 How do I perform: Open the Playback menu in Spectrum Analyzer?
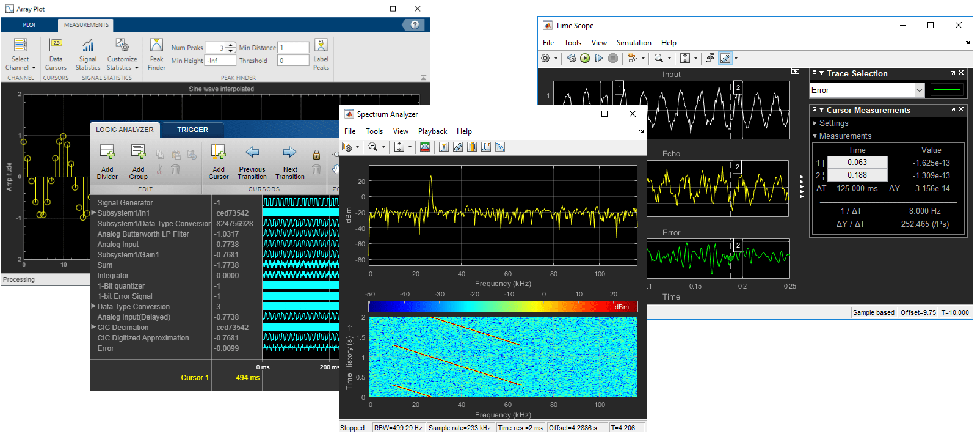[432, 131]
